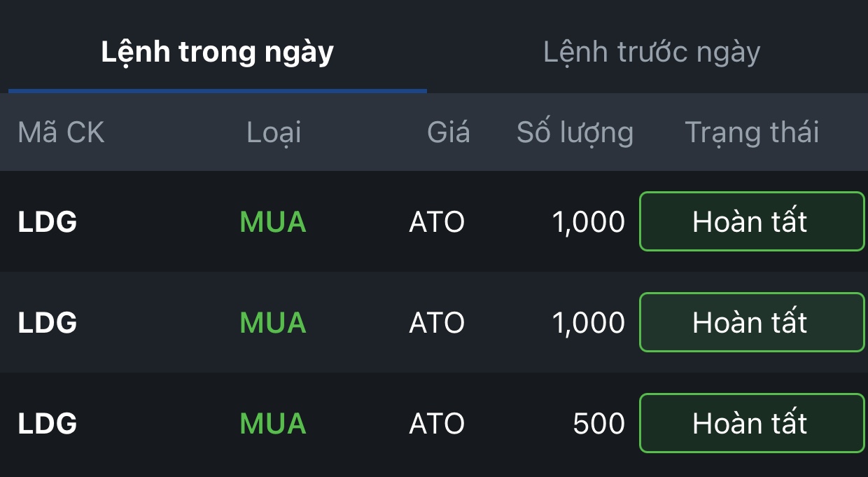Image resolution: width=868 pixels, height=477 pixels.
Task: Sort by the Mã CK column header
Action: coord(61,132)
